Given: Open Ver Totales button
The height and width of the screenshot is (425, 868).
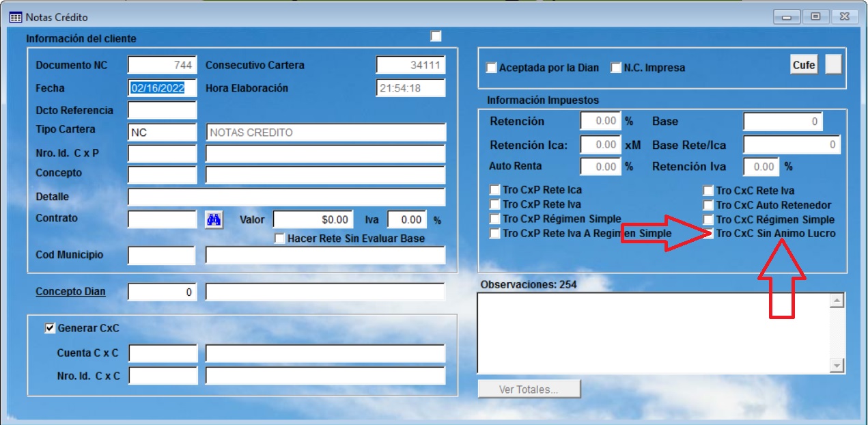Looking at the screenshot, I should pos(529,389).
